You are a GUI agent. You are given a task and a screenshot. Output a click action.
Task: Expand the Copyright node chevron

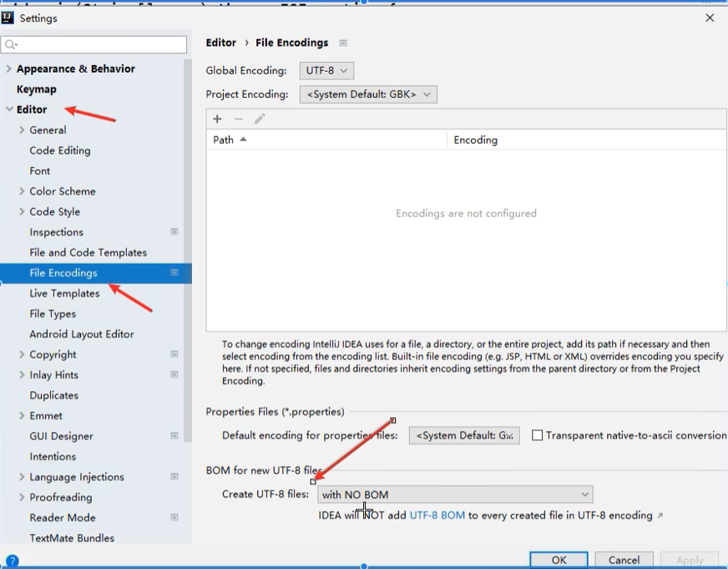(22, 354)
